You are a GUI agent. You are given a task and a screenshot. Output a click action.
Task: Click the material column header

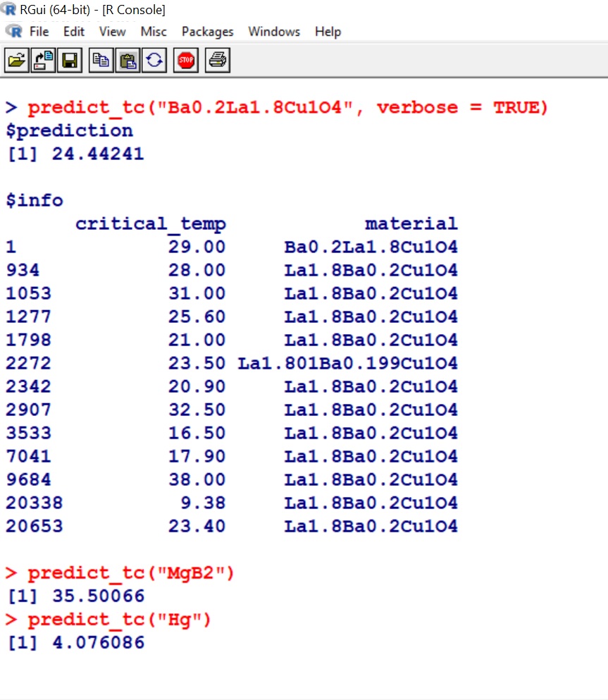(x=411, y=223)
